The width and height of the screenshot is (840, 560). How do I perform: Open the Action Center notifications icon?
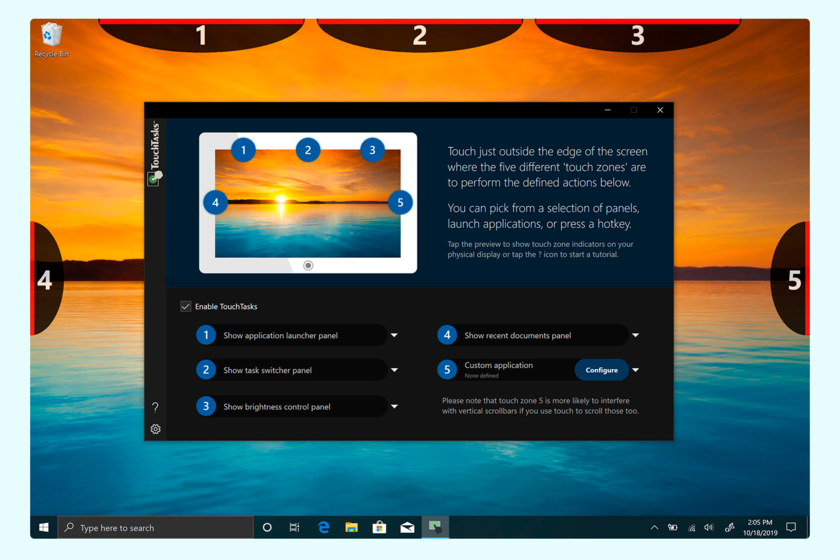point(791,528)
